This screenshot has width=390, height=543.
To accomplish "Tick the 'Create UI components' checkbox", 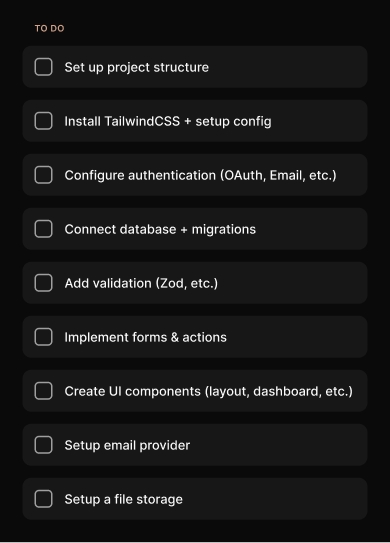I will [44, 391].
